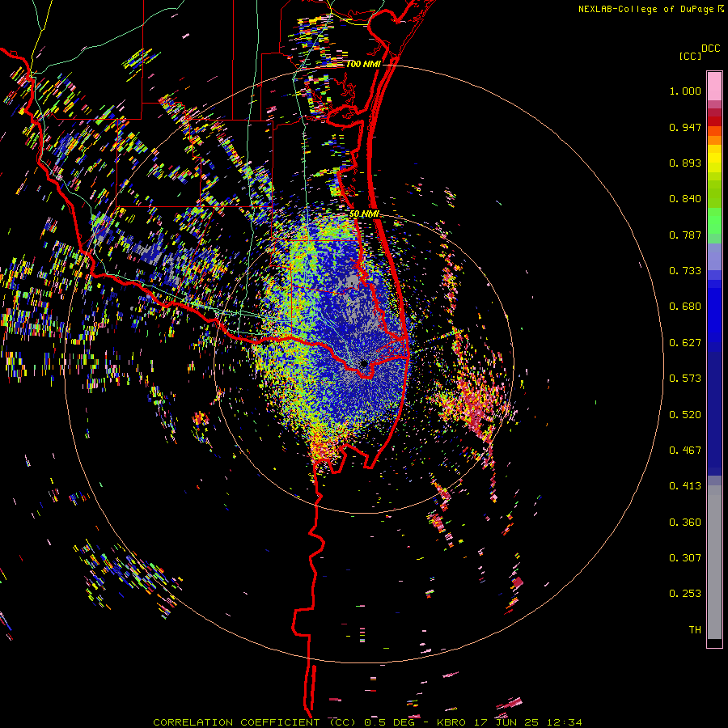728x728 pixels.
Task: Click the pink segment atop the color bar
Action: (714, 86)
